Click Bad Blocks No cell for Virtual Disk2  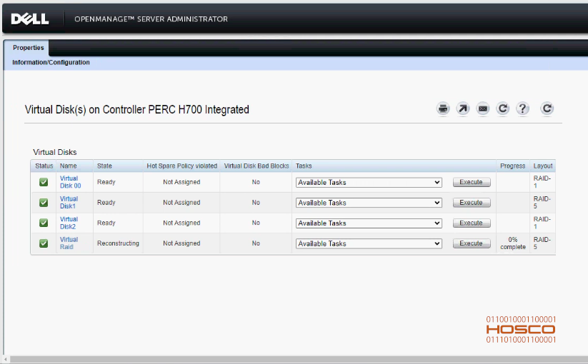tap(256, 223)
